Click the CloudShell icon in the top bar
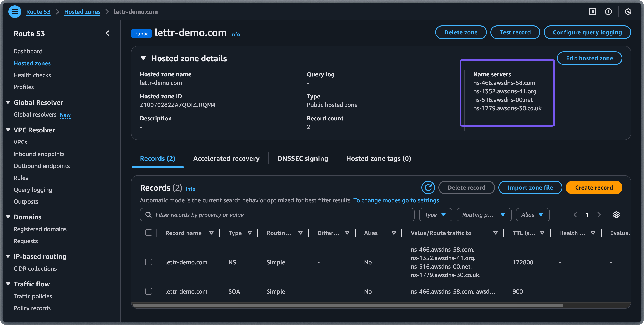Image resolution: width=644 pixels, height=325 pixels. click(628, 11)
